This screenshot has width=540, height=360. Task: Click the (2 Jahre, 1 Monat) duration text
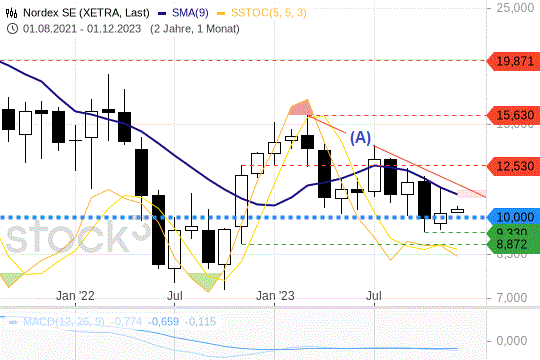(195, 29)
